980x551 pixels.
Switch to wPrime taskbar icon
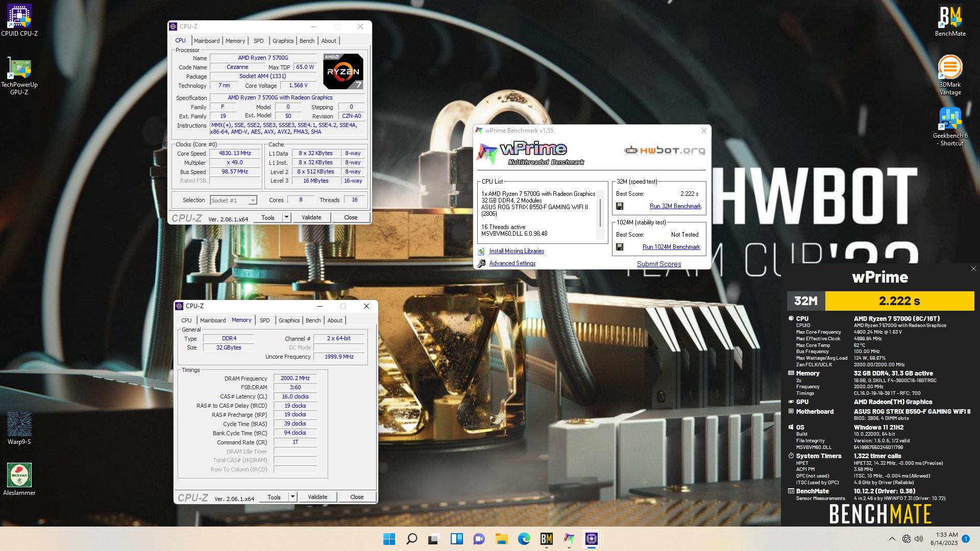point(569,539)
